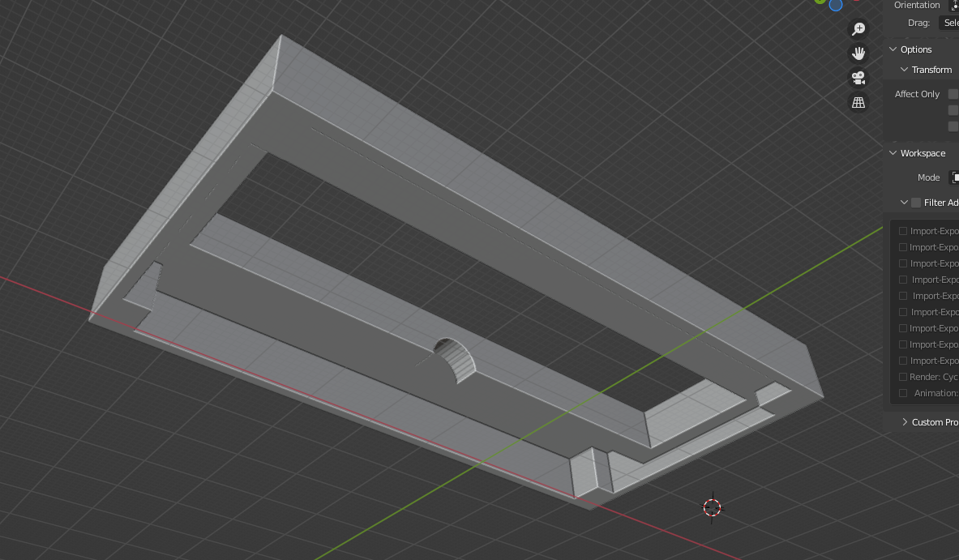Viewport: 959px width, 560px height.
Task: Tick the bottom checkbox of Affect Only group
Action: click(953, 126)
